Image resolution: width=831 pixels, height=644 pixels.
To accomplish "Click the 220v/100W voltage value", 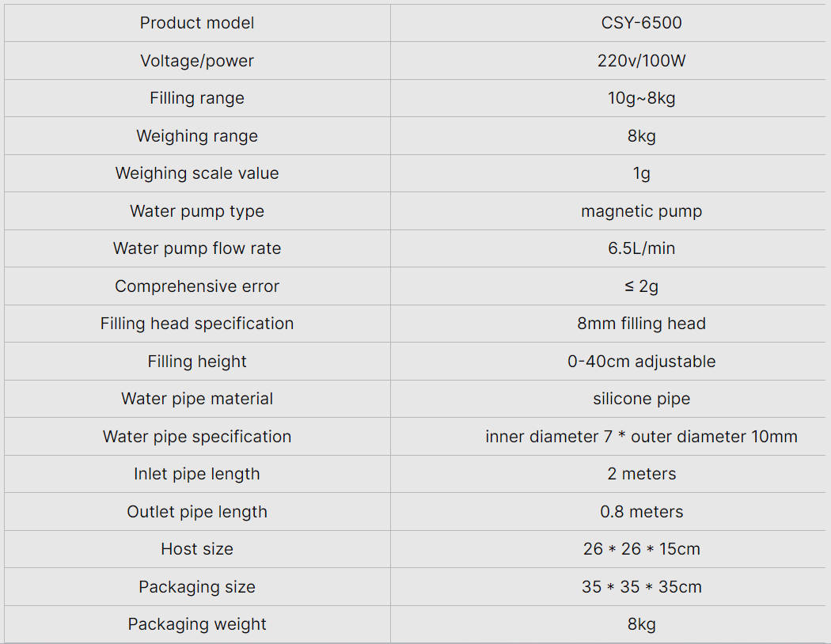I will tap(641, 61).
